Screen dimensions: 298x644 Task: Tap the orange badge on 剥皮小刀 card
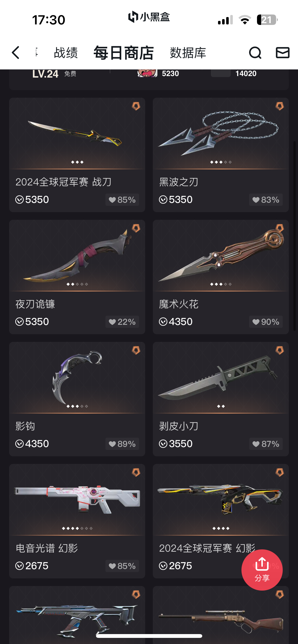pyautogui.click(x=280, y=350)
